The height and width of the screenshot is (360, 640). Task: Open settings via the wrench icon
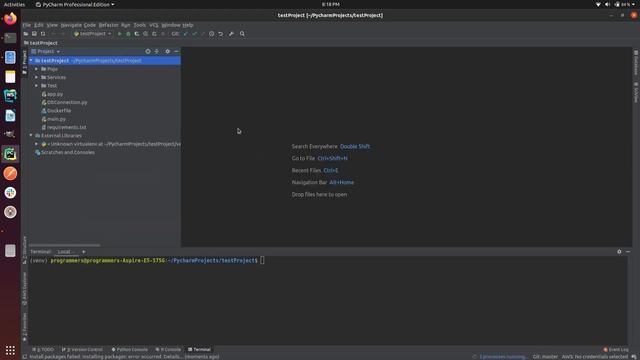tap(231, 34)
